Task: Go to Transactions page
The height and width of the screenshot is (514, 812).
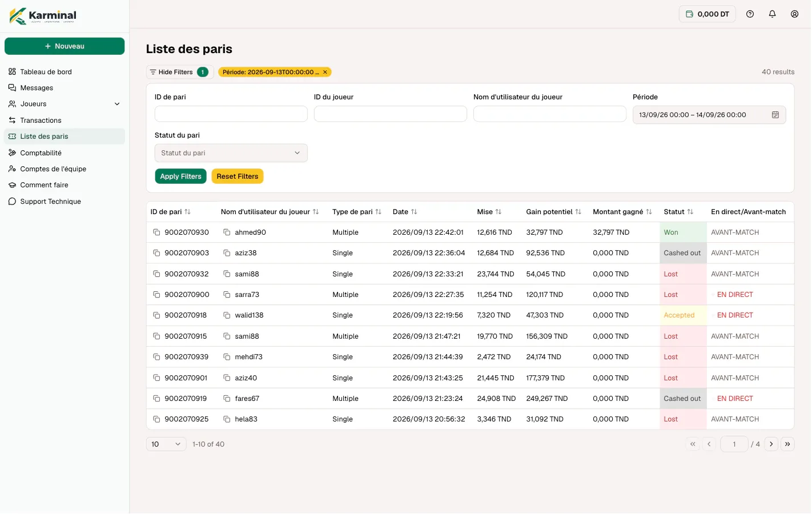Action: pyautogui.click(x=65, y=121)
